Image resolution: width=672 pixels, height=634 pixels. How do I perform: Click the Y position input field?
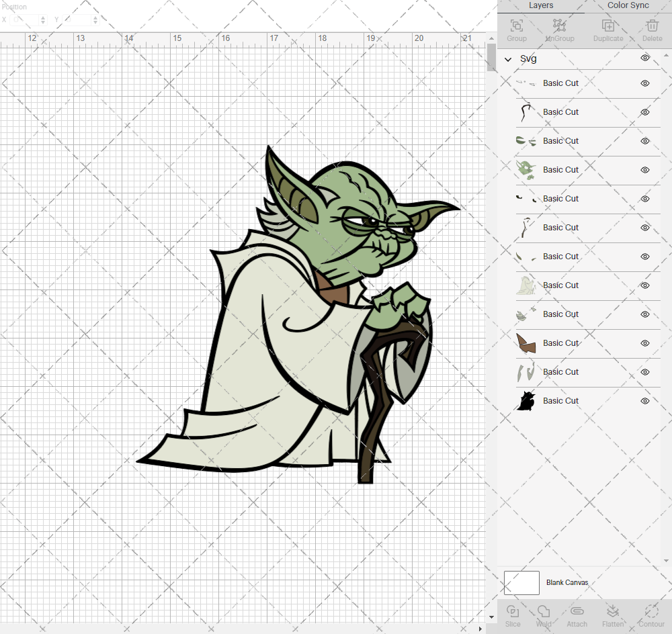point(77,19)
